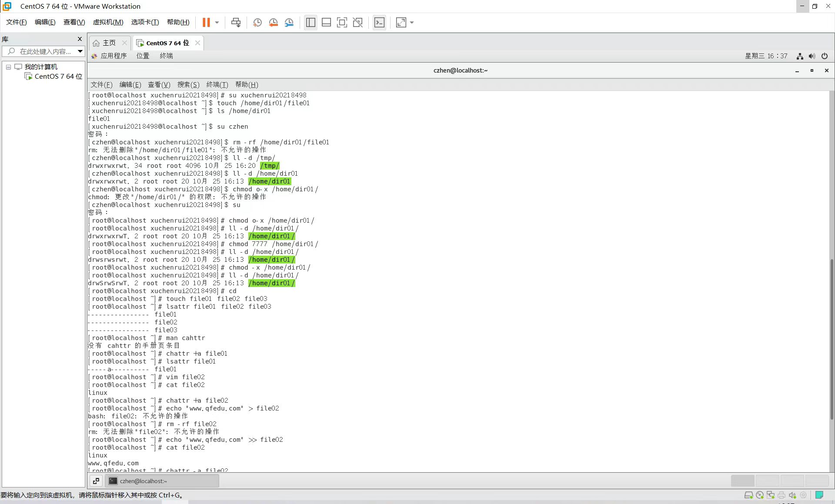Open the snapshot manager icon
Screen dimensions: 835x504
(289, 23)
